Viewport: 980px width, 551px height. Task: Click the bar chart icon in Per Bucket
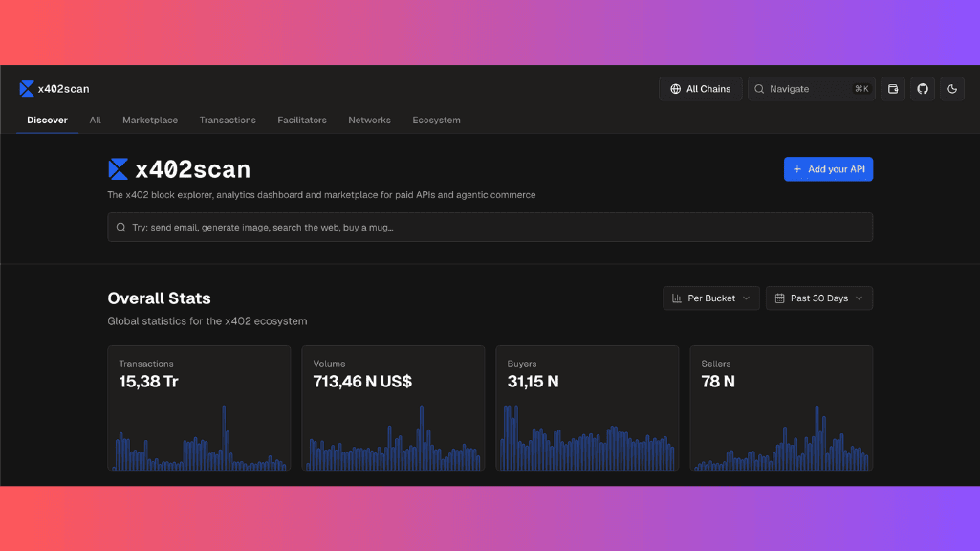[x=676, y=298]
